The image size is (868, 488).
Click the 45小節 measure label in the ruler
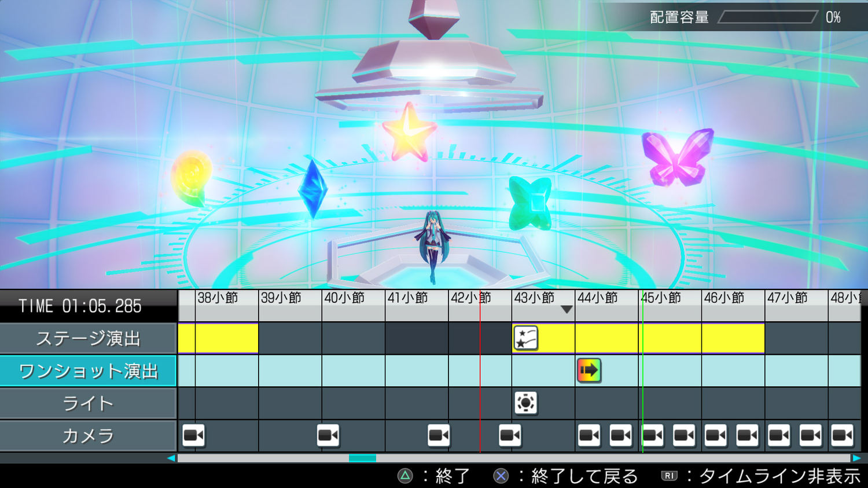click(661, 298)
